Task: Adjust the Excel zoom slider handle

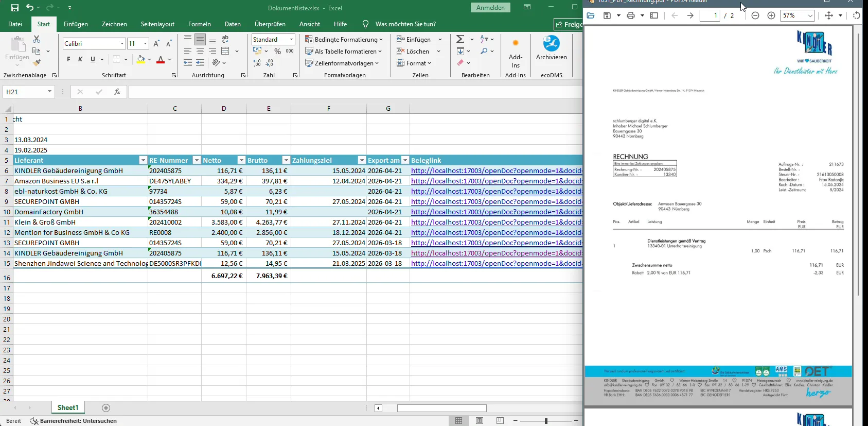Action: (546, 421)
